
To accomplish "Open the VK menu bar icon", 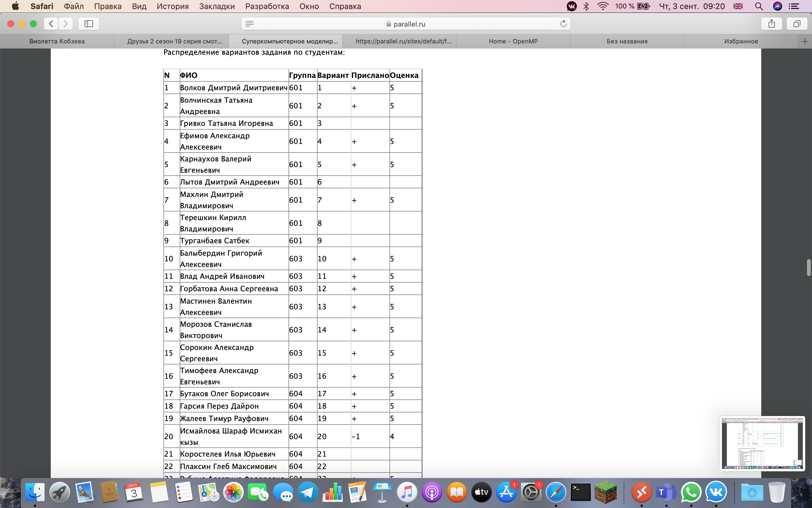I will point(572,6).
